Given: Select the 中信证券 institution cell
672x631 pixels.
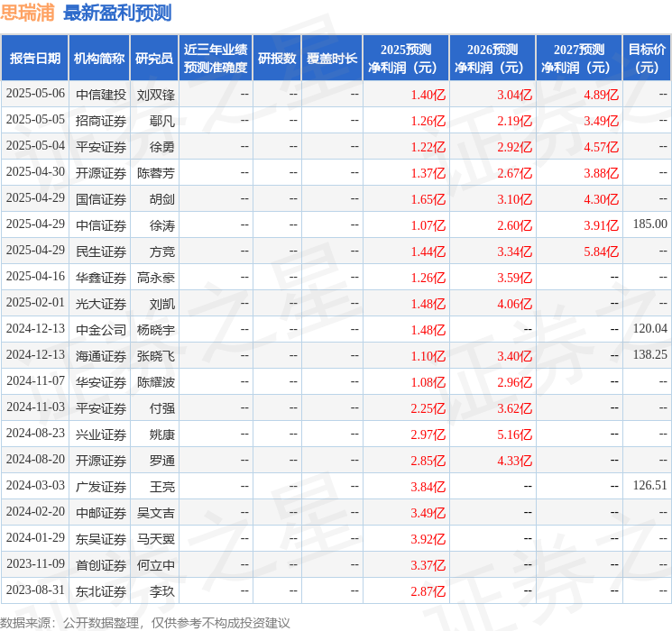Looking at the screenshot, I should 101,225.
